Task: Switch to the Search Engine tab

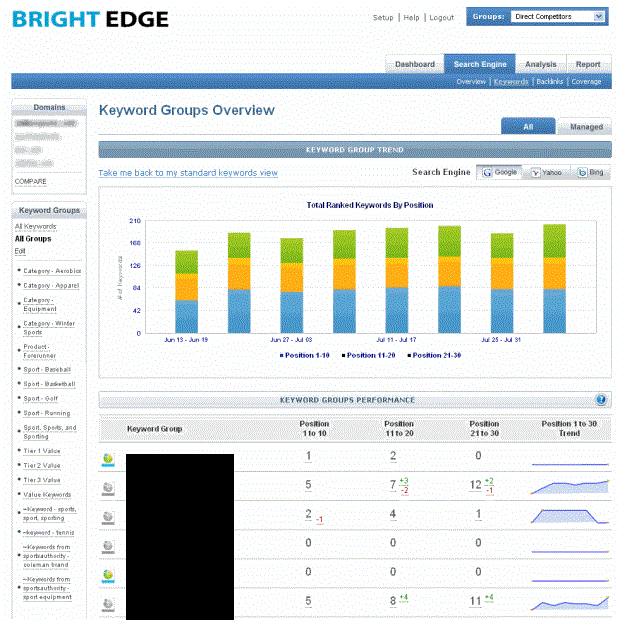Action: [x=480, y=64]
